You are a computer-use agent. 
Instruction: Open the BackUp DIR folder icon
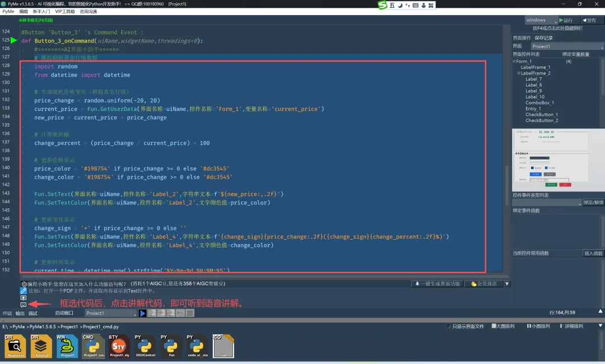click(x=41, y=346)
